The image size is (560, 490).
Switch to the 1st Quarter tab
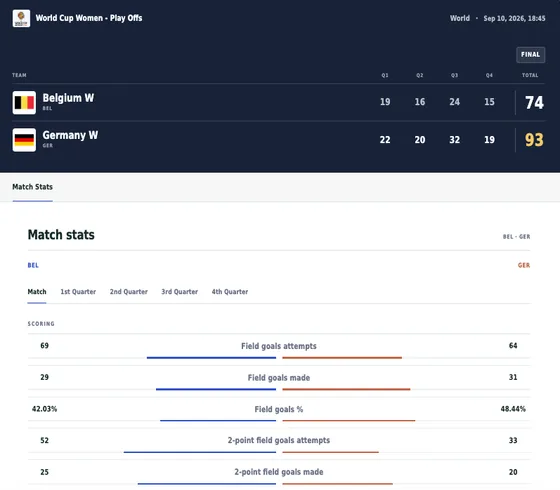click(x=78, y=292)
